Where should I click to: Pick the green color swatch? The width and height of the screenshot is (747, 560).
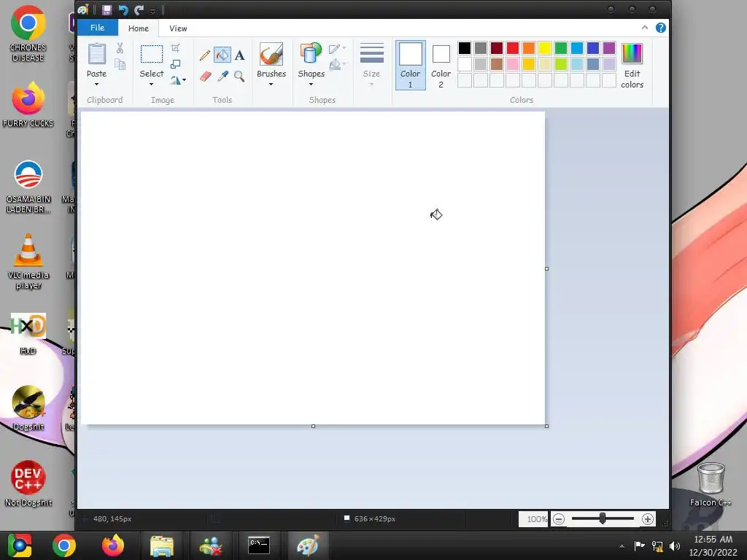[x=561, y=48]
